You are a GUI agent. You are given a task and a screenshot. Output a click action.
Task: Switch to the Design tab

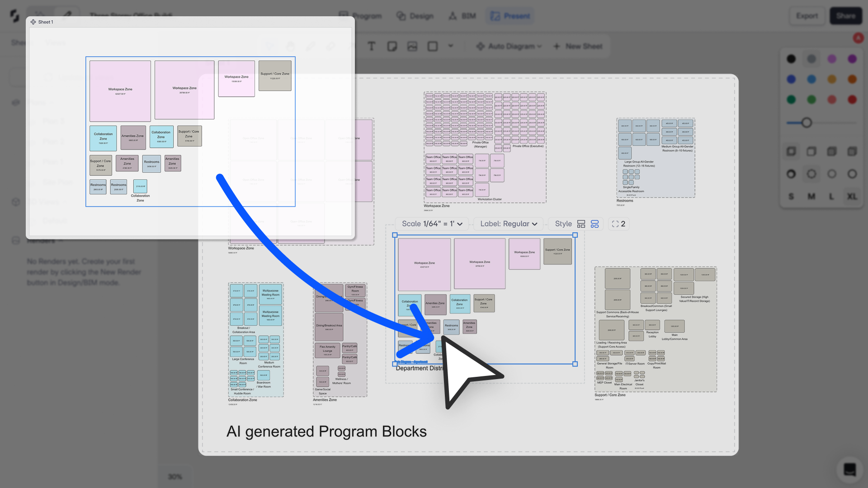[x=415, y=16]
